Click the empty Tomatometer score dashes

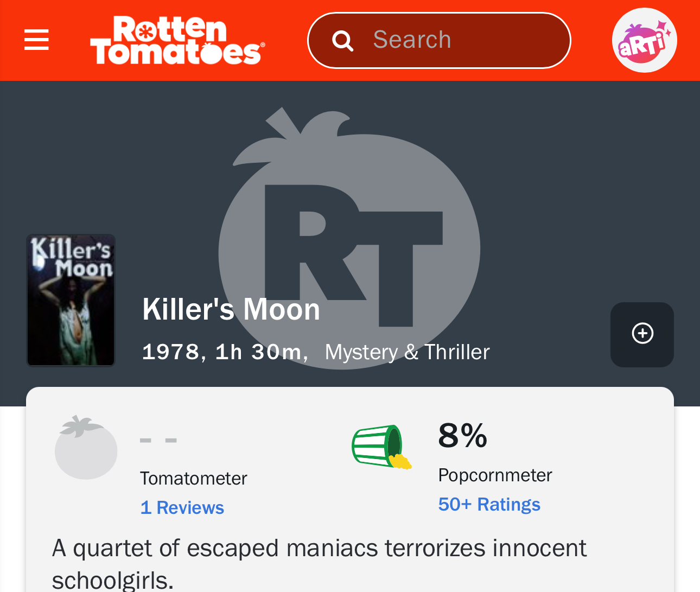click(x=158, y=440)
